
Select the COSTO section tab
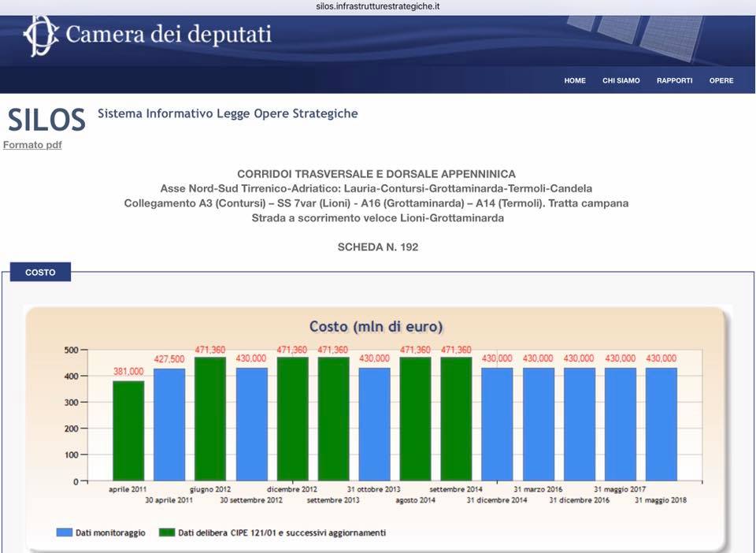pos(40,272)
